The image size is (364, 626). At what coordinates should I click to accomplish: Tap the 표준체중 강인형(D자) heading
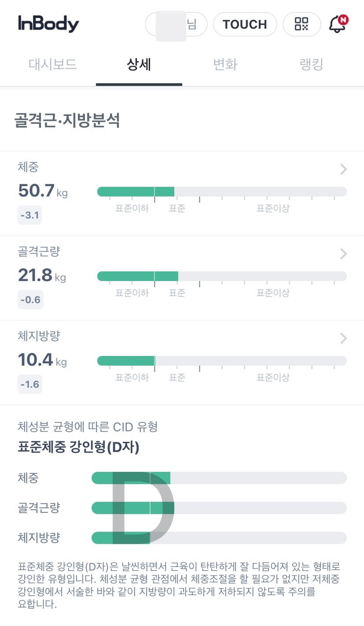[78, 448]
